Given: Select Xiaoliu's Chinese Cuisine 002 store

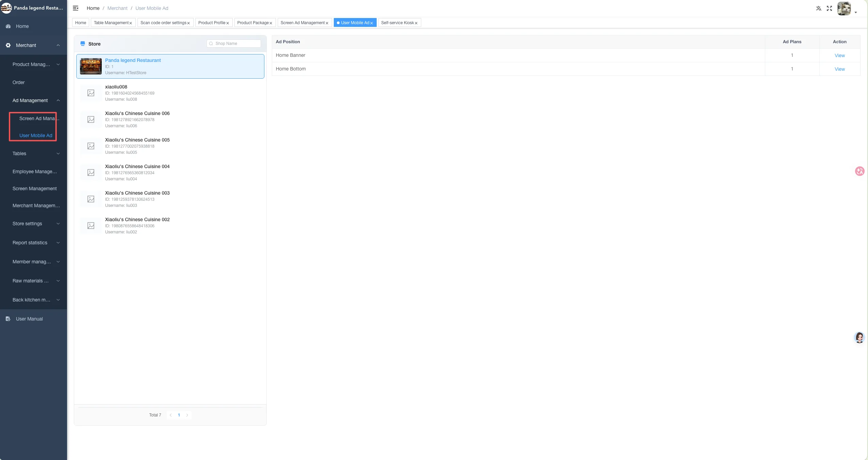Looking at the screenshot, I should 170,226.
